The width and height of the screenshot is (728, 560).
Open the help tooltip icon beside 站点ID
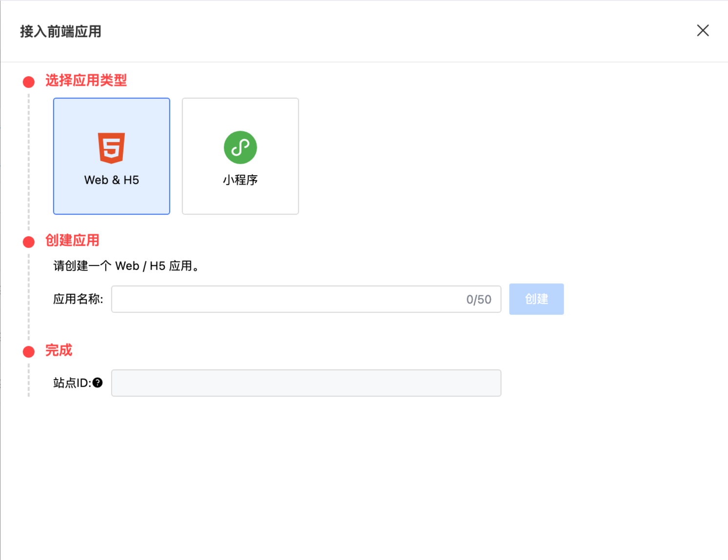[x=98, y=382]
